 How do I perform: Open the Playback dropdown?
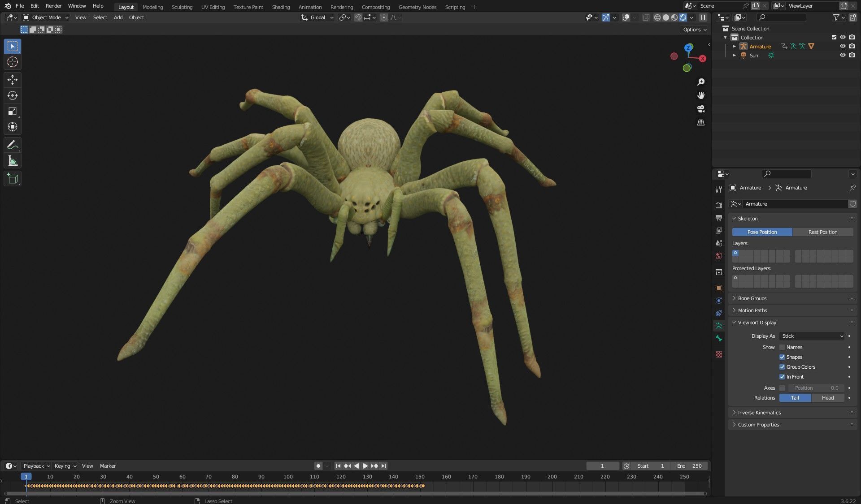[36, 466]
